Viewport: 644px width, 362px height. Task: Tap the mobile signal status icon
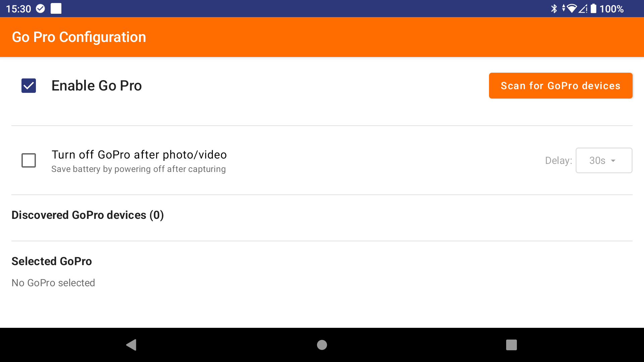(x=583, y=9)
